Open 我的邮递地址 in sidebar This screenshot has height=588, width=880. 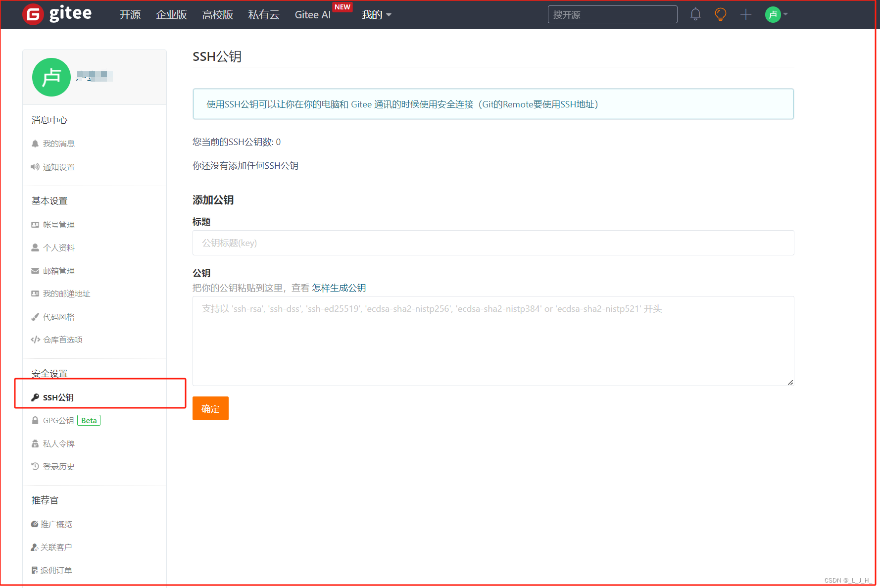click(66, 294)
